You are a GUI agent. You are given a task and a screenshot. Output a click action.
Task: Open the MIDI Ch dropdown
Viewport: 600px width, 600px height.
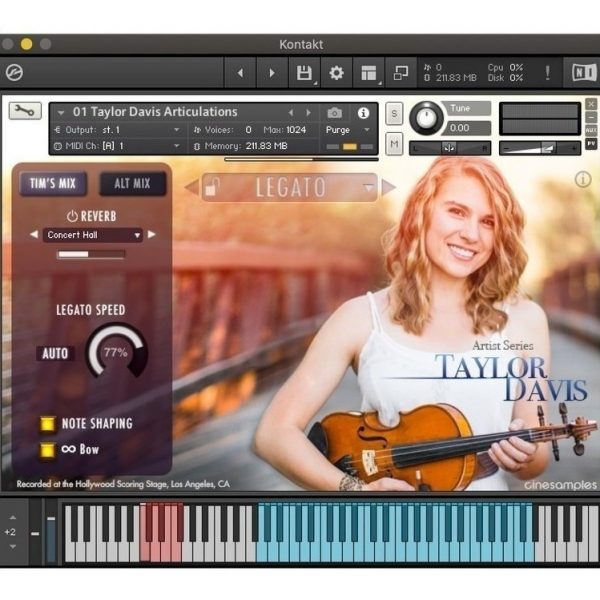(x=176, y=146)
